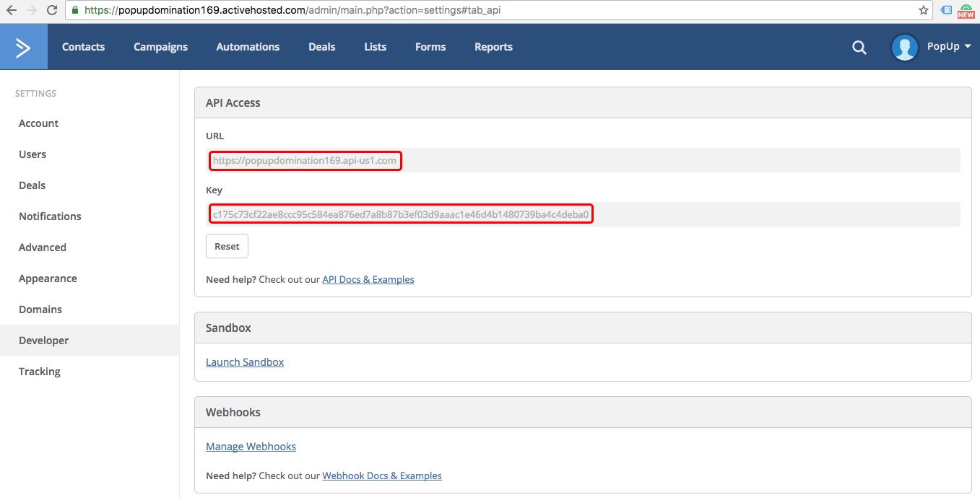Open Domains settings
Screen dimensions: 980x500
click(x=90, y=310)
